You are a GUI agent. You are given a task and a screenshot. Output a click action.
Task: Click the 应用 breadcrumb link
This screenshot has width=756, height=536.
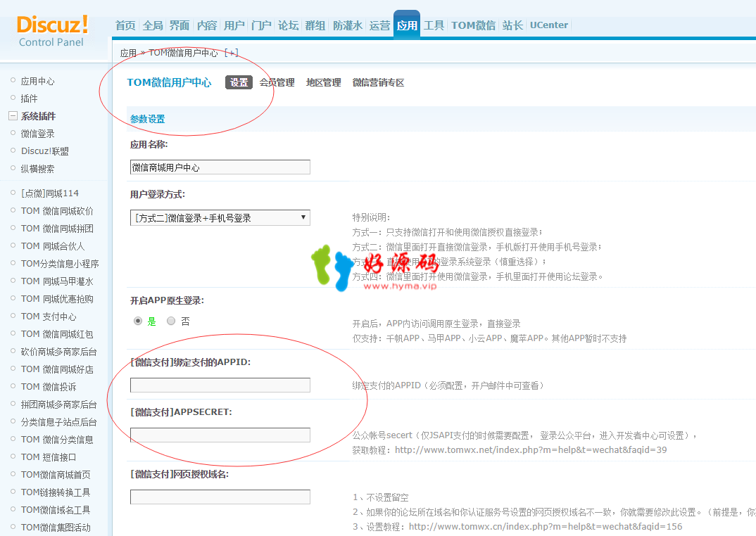coord(128,53)
